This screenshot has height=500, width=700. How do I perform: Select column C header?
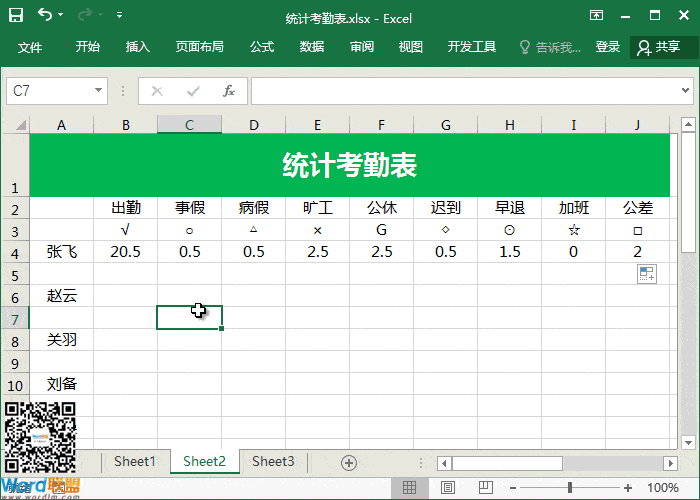point(189,125)
